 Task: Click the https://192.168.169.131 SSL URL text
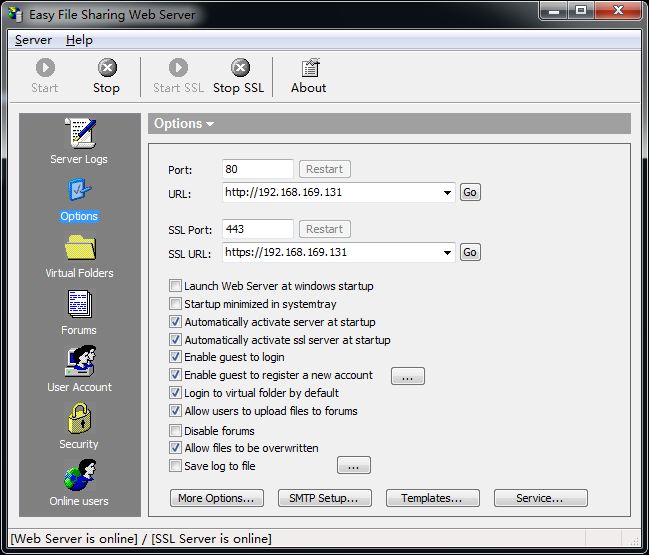pyautogui.click(x=286, y=252)
